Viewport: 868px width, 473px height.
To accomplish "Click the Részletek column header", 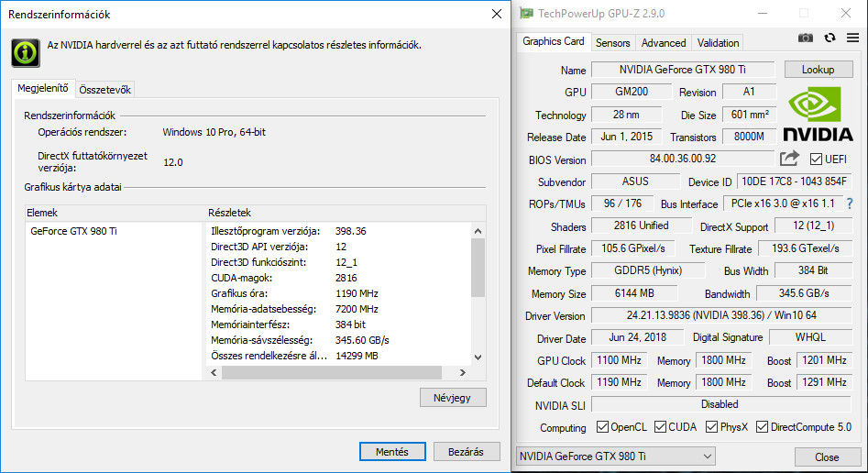I will tap(346, 213).
